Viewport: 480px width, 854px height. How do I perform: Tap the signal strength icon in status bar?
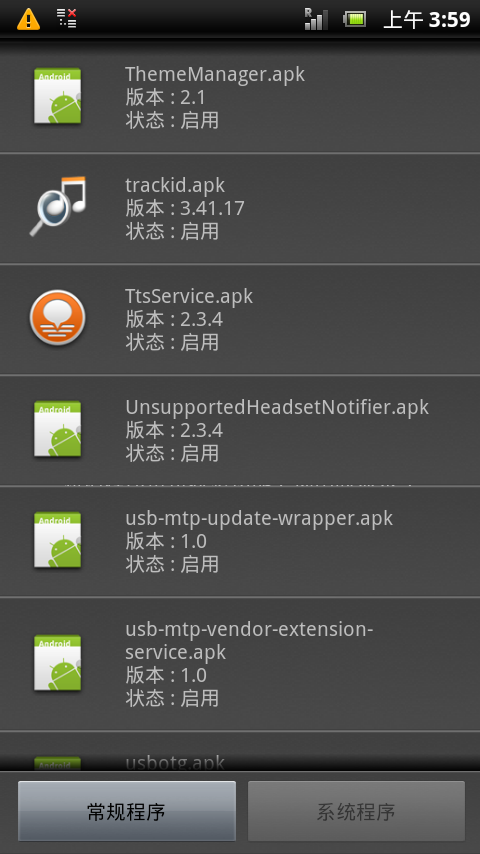[316, 19]
